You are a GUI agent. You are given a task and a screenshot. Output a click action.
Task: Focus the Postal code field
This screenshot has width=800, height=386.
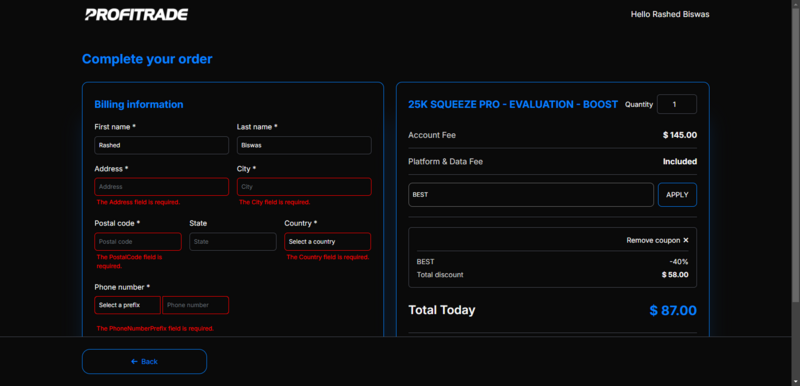click(x=138, y=242)
